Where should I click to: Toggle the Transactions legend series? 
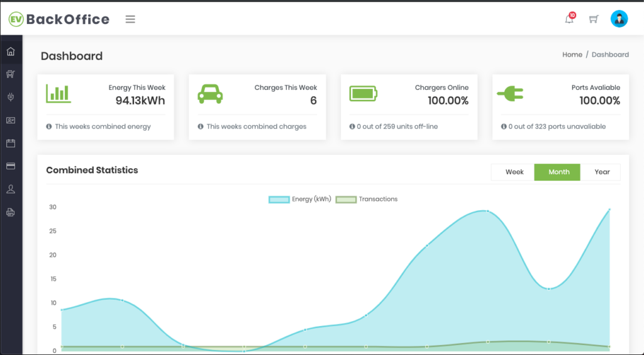click(x=367, y=199)
